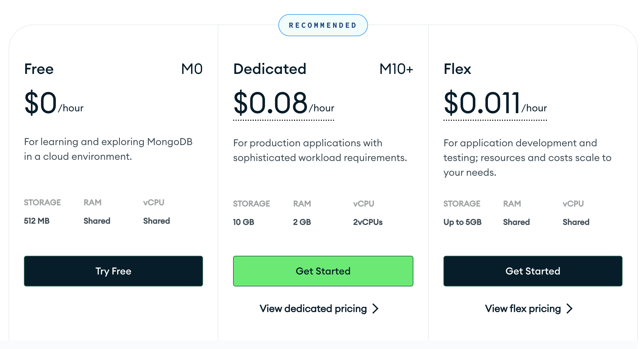This screenshot has width=644, height=349.
Task: Click the $0/hour Free plan price
Action: pyautogui.click(x=54, y=104)
